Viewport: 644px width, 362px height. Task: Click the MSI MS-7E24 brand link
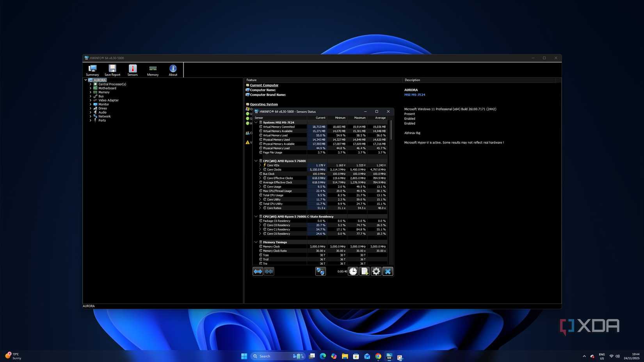[x=415, y=95]
